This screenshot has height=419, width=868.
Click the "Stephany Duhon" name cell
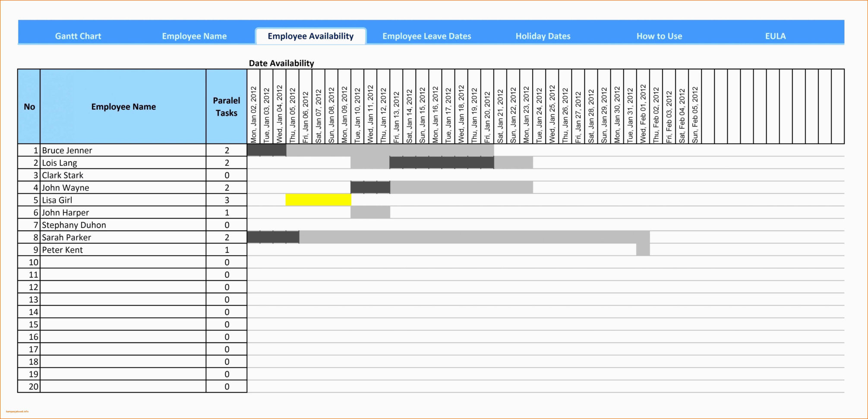(x=123, y=225)
